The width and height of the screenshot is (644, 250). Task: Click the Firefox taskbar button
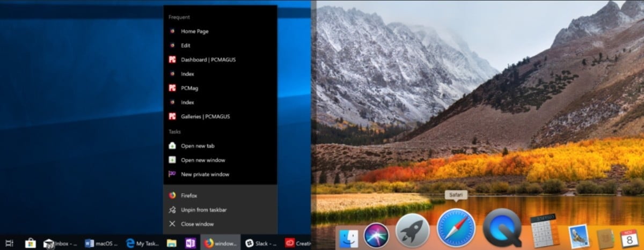tap(220, 244)
